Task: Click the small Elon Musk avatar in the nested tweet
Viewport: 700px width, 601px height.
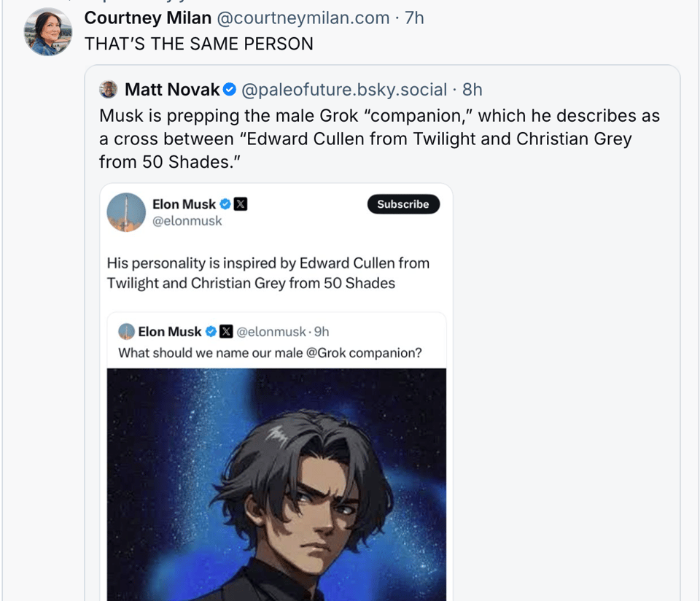Action: pos(126,332)
